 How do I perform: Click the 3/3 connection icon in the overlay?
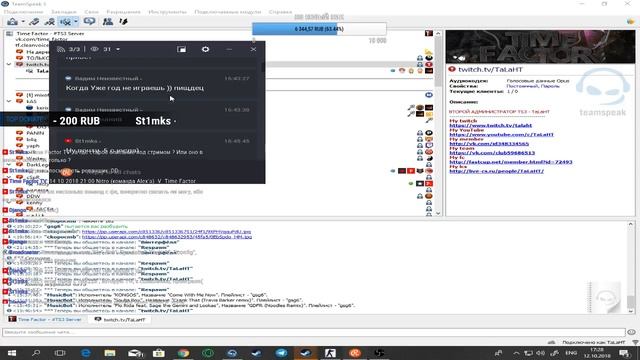(x=61, y=49)
